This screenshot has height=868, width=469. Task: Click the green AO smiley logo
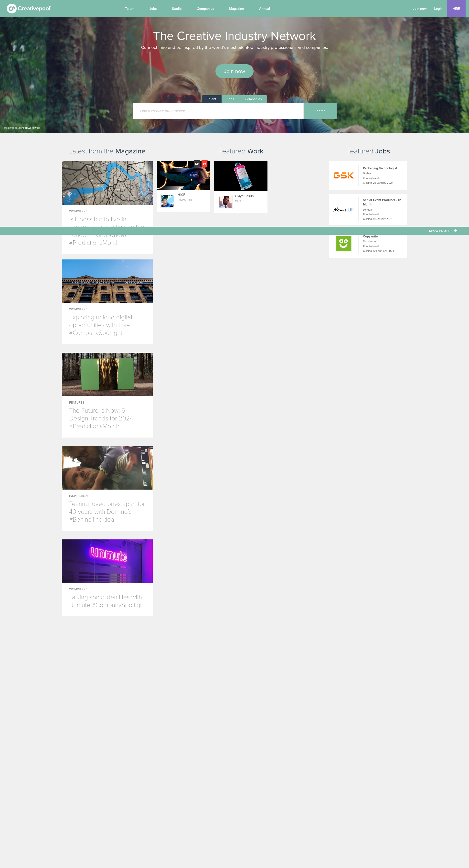343,243
